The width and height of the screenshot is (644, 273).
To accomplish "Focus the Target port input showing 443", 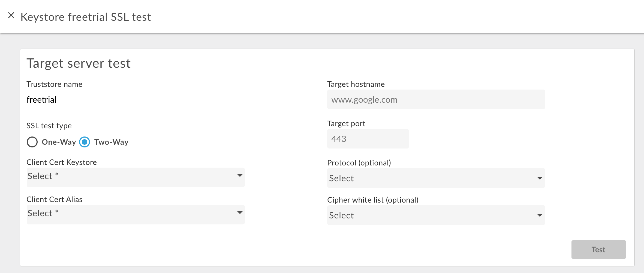I will [x=368, y=138].
